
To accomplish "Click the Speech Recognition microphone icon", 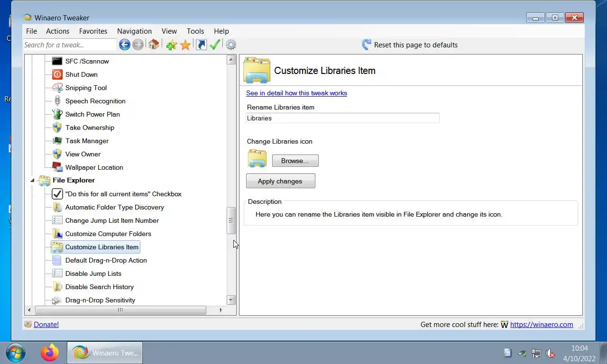I will pos(57,101).
